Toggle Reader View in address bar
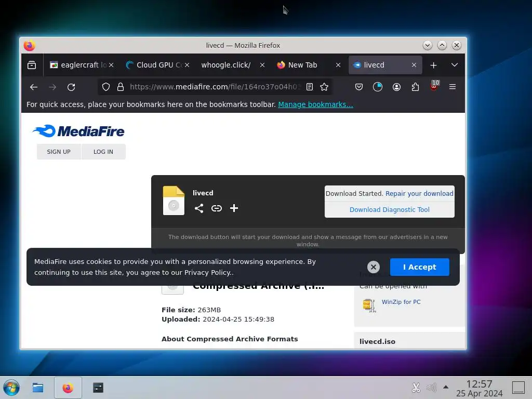This screenshot has height=399, width=532. click(310, 87)
